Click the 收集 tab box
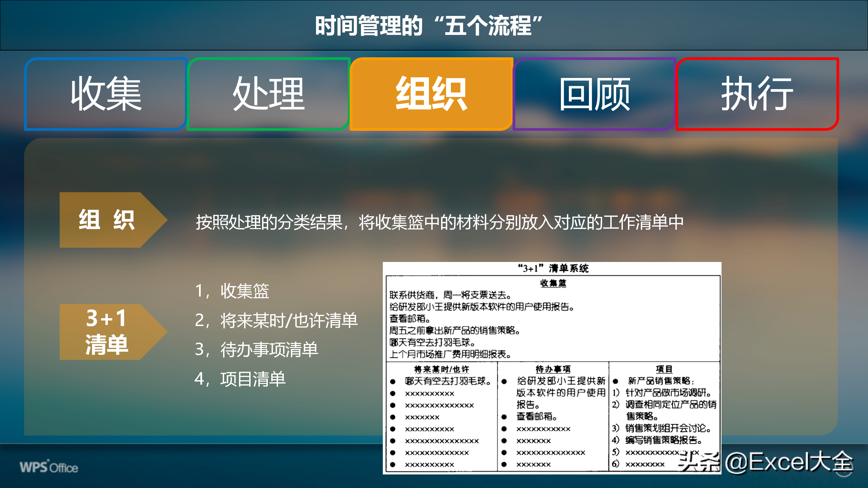This screenshot has height=488, width=868. [x=106, y=94]
